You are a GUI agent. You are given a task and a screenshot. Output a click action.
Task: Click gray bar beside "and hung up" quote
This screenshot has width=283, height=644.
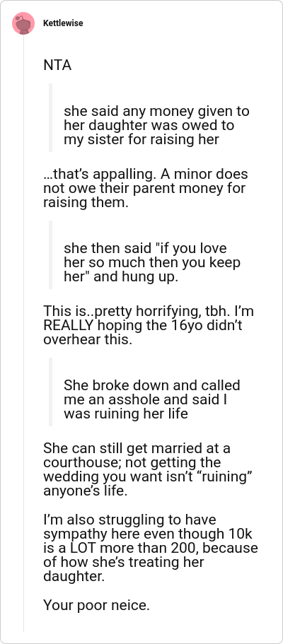pyautogui.click(x=51, y=254)
